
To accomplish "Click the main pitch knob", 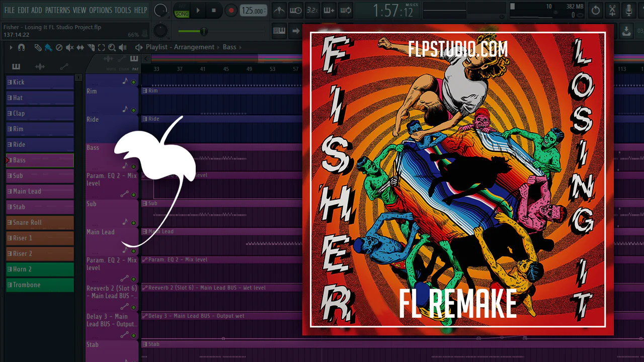I will click(x=160, y=31).
